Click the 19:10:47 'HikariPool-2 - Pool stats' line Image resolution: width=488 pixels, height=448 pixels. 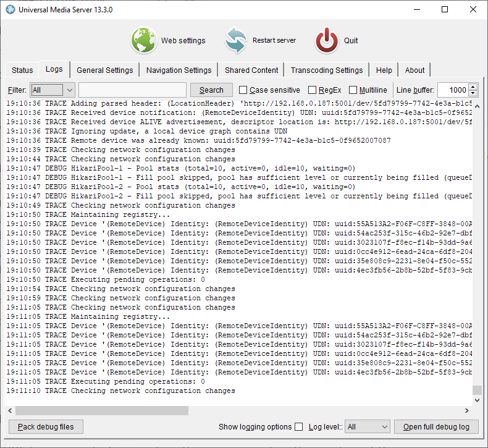[x=181, y=187]
